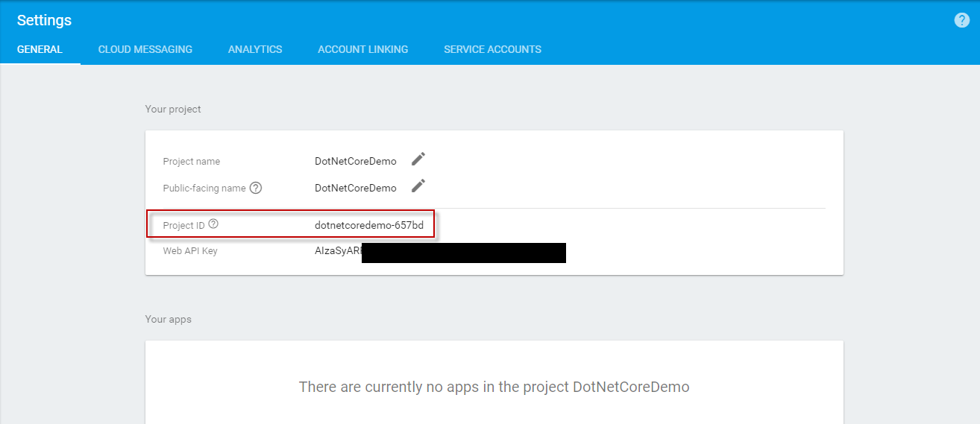Click the Your apps section heading
This screenshot has height=424, width=980.
click(168, 319)
